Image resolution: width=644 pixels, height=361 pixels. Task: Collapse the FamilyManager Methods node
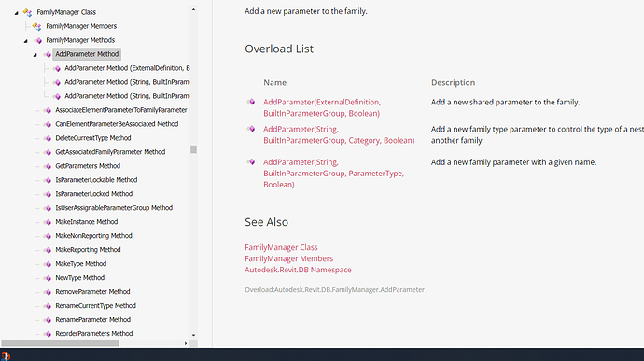pos(26,41)
